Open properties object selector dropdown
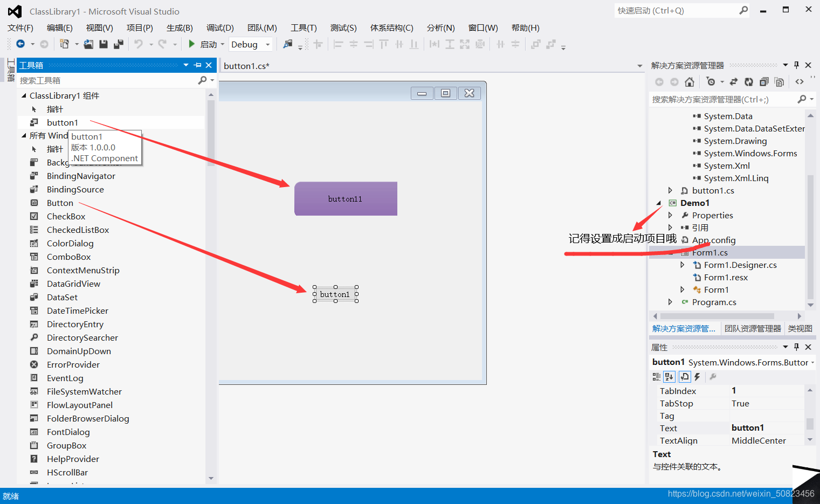820x504 pixels. pos(812,362)
